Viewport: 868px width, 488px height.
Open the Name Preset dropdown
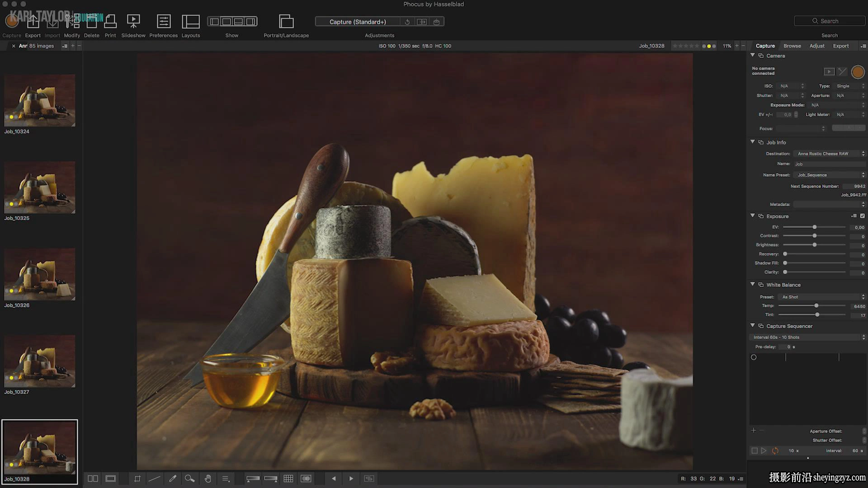(x=830, y=175)
